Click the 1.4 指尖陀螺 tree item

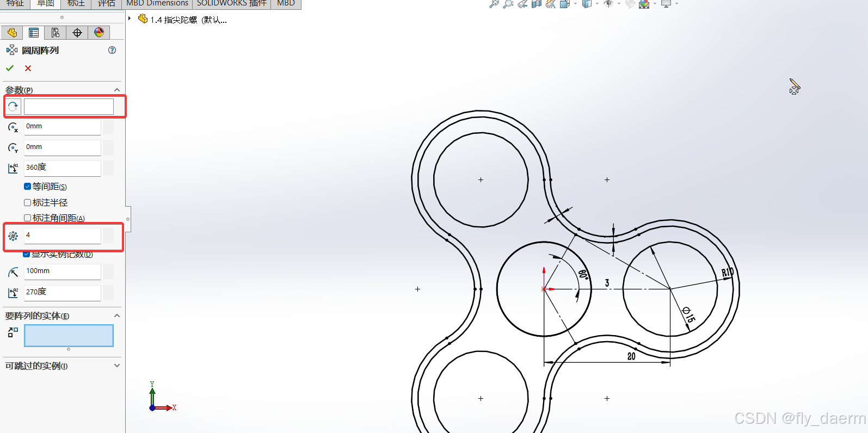coord(189,20)
